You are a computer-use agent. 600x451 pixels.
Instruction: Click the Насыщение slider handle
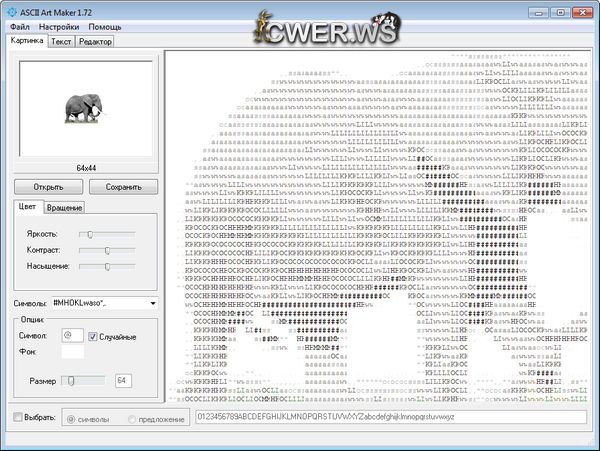108,266
